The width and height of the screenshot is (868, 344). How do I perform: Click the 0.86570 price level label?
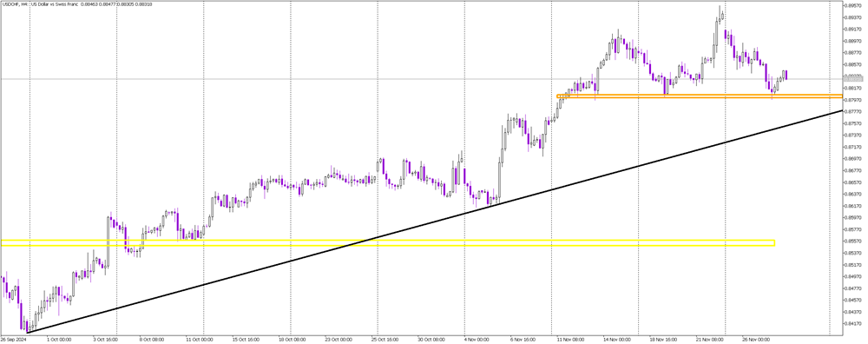854,182
